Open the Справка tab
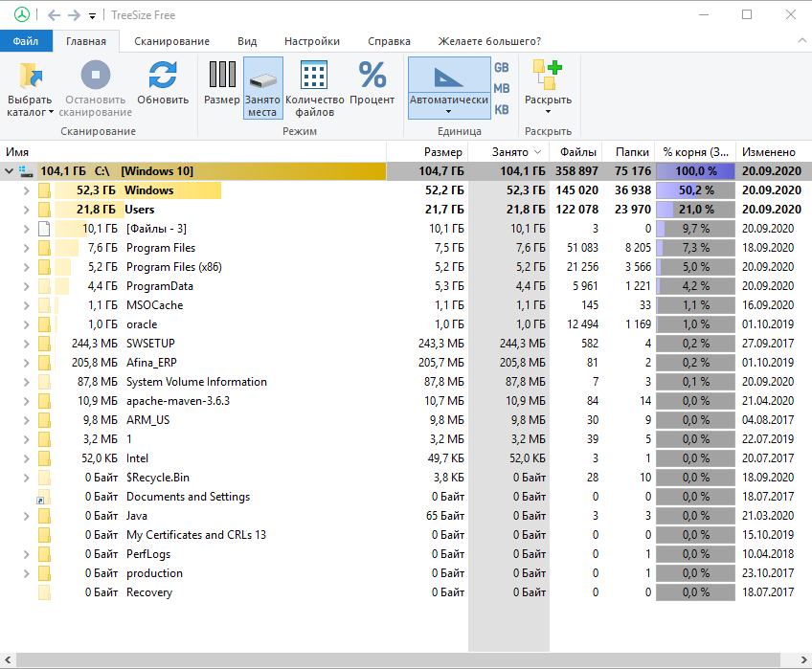This screenshot has width=812, height=669. coord(389,41)
